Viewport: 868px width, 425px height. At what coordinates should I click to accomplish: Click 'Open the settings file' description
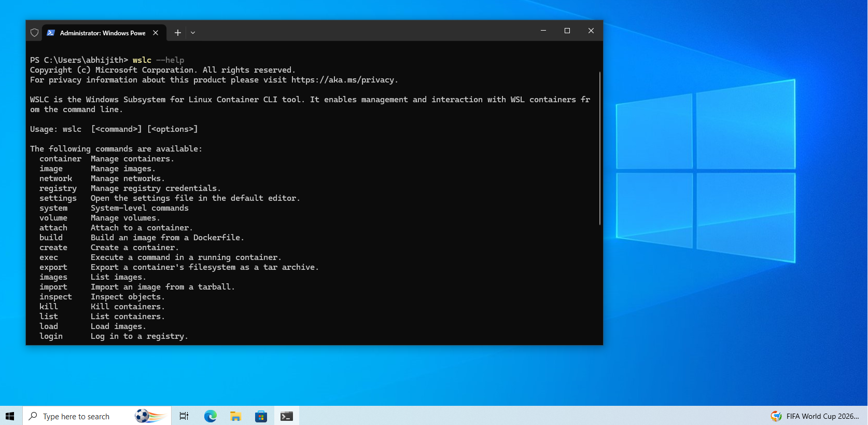click(195, 198)
